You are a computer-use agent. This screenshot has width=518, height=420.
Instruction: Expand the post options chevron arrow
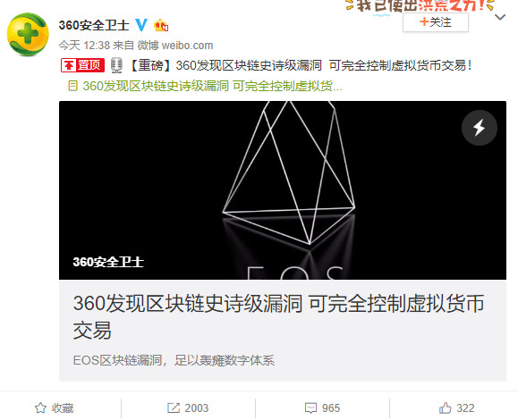(500, 17)
